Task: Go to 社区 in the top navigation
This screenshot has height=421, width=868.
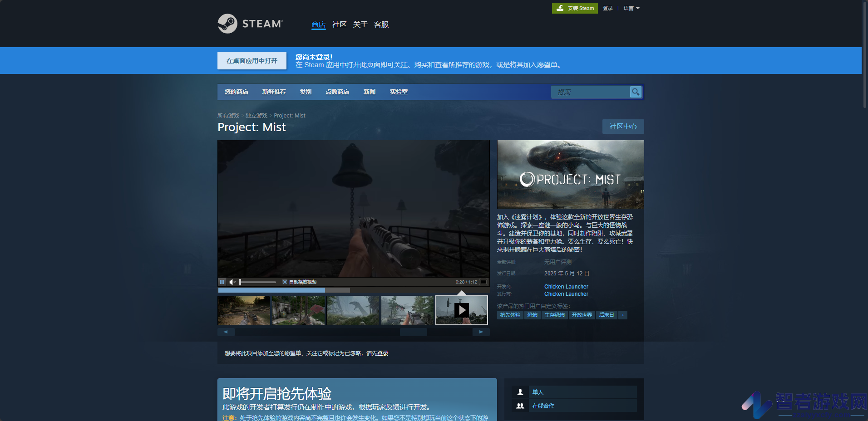Action: (x=340, y=24)
